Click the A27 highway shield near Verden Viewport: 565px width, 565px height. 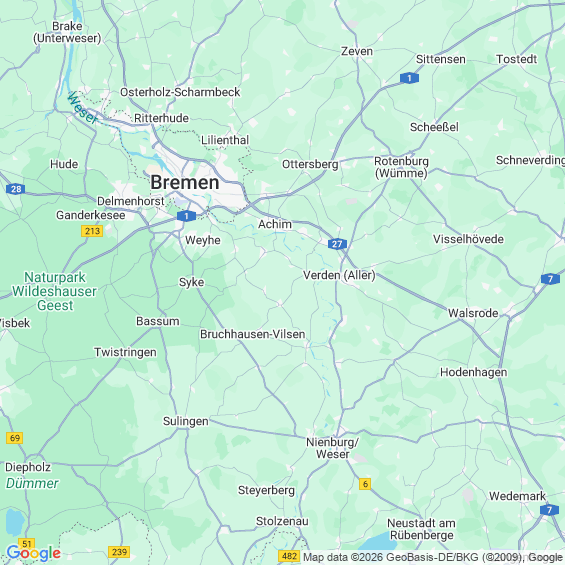click(337, 244)
